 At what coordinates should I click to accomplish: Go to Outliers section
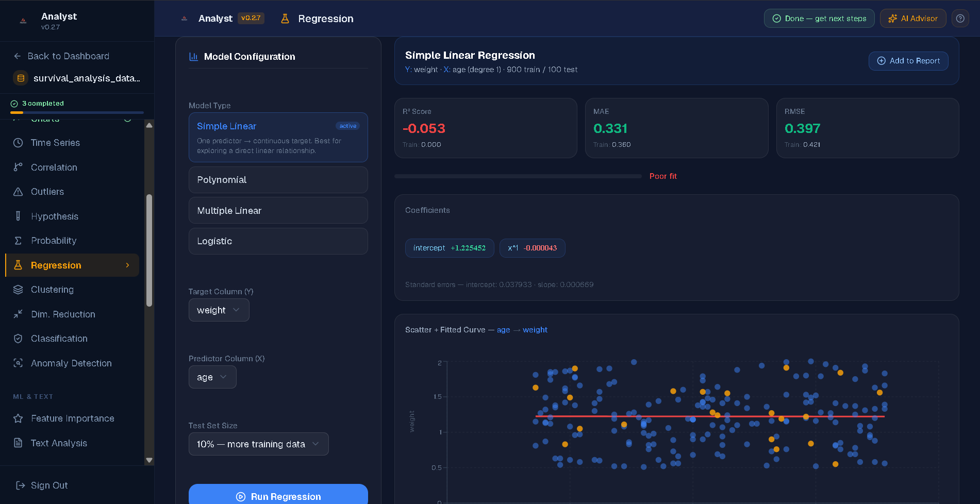pos(72,192)
